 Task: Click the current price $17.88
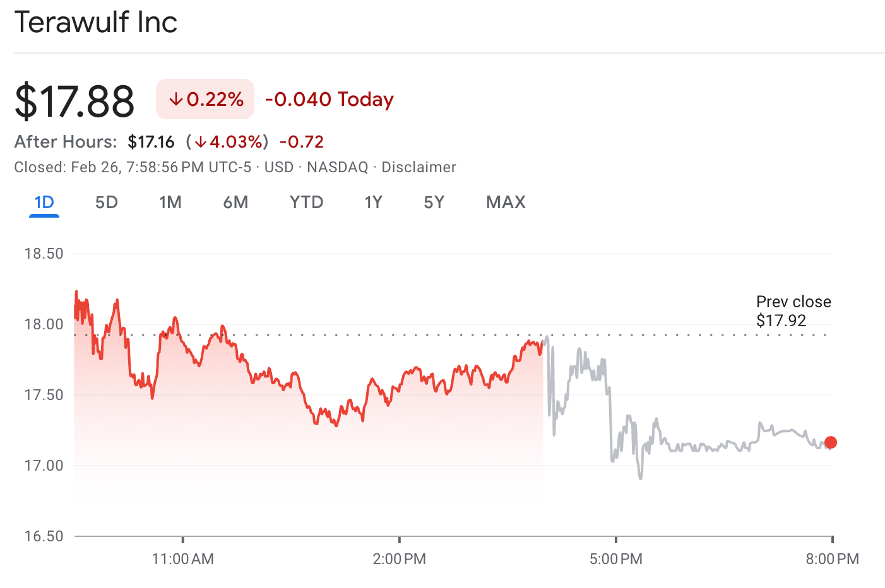tap(74, 99)
